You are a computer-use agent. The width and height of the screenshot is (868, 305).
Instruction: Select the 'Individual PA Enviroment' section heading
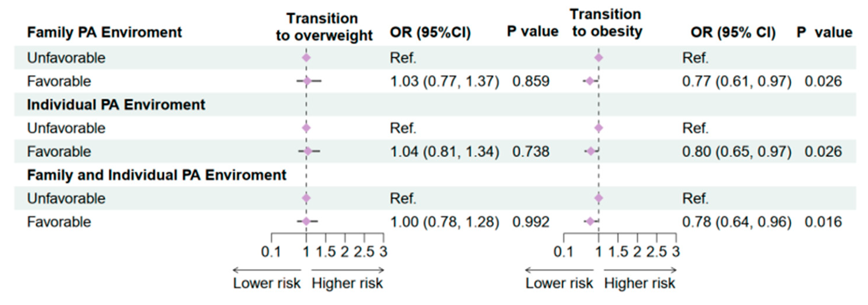tap(116, 105)
